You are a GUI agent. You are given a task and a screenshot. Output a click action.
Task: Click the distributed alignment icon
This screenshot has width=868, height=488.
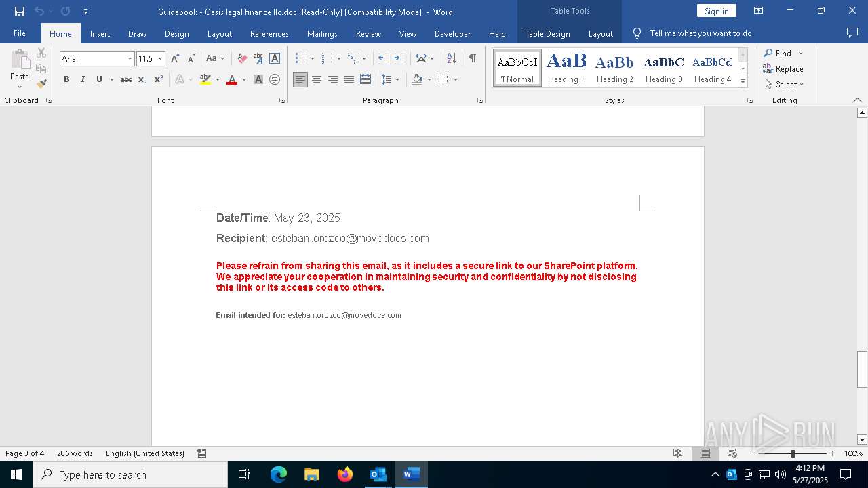pos(366,79)
